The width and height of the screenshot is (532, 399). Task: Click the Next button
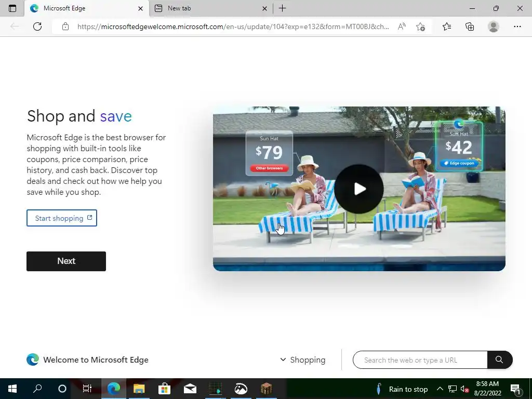tap(66, 261)
